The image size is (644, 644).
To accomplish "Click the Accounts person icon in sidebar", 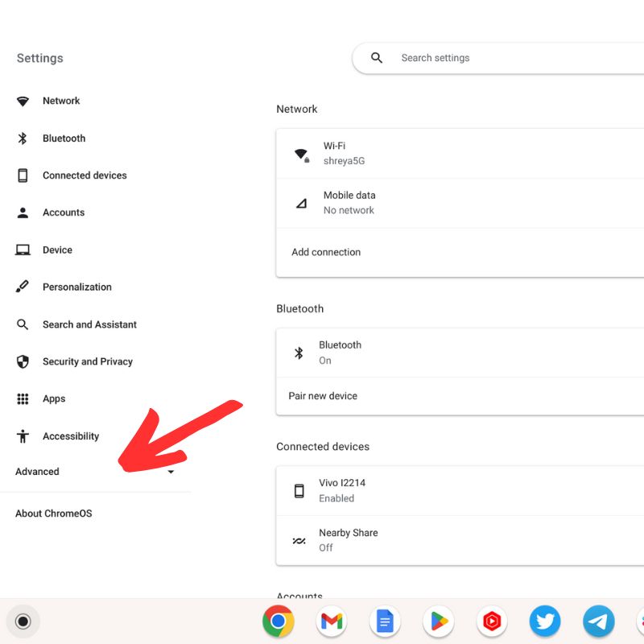I will coord(23,213).
